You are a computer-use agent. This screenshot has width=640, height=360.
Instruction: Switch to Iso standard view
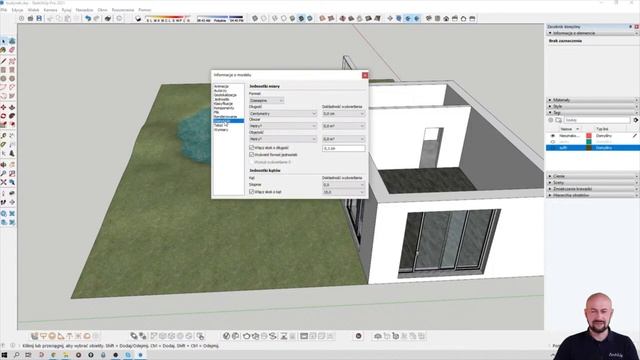coord(429,18)
